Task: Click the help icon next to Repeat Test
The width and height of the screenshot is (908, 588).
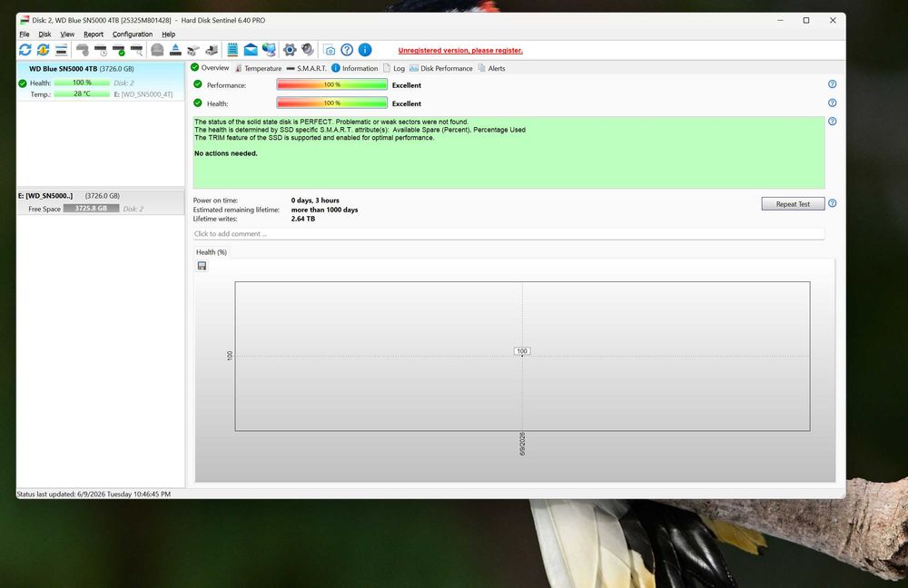Action: [x=832, y=203]
